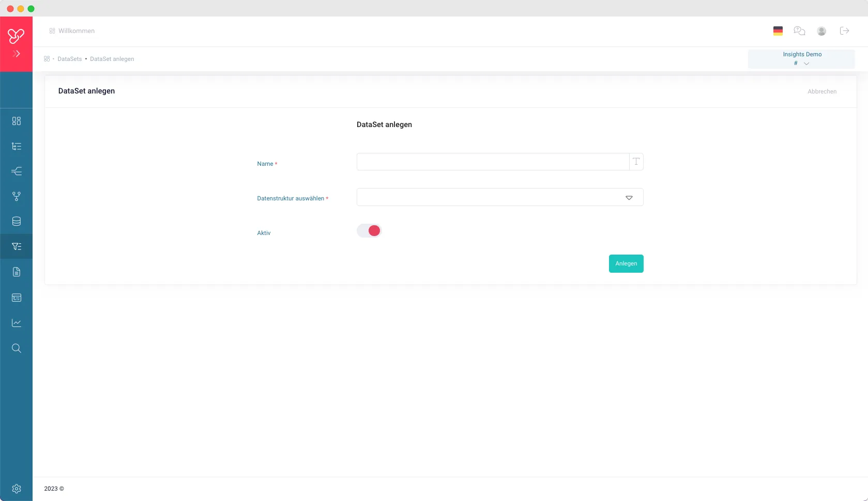Open the user profile avatar icon
The height and width of the screenshot is (501, 868).
pos(821,31)
